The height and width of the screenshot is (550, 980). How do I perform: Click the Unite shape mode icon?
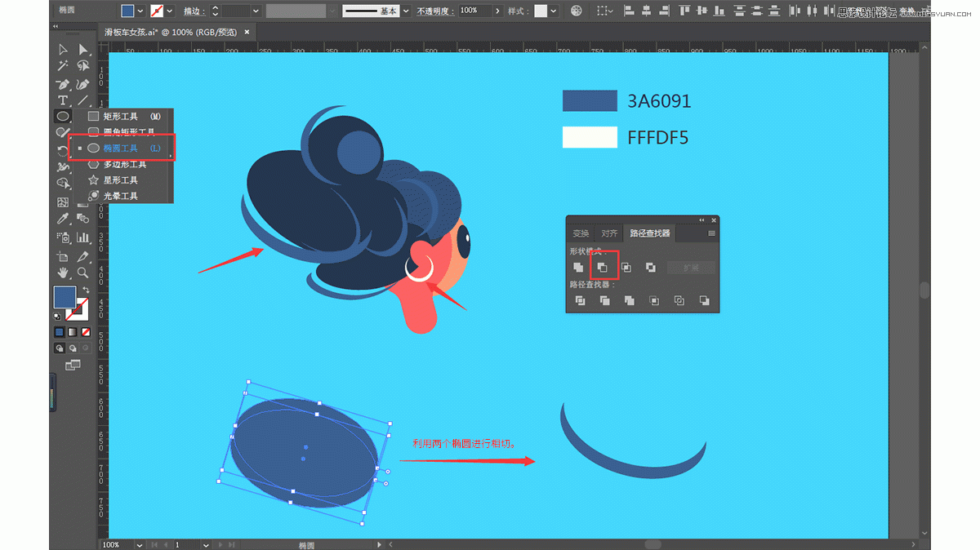pos(578,268)
